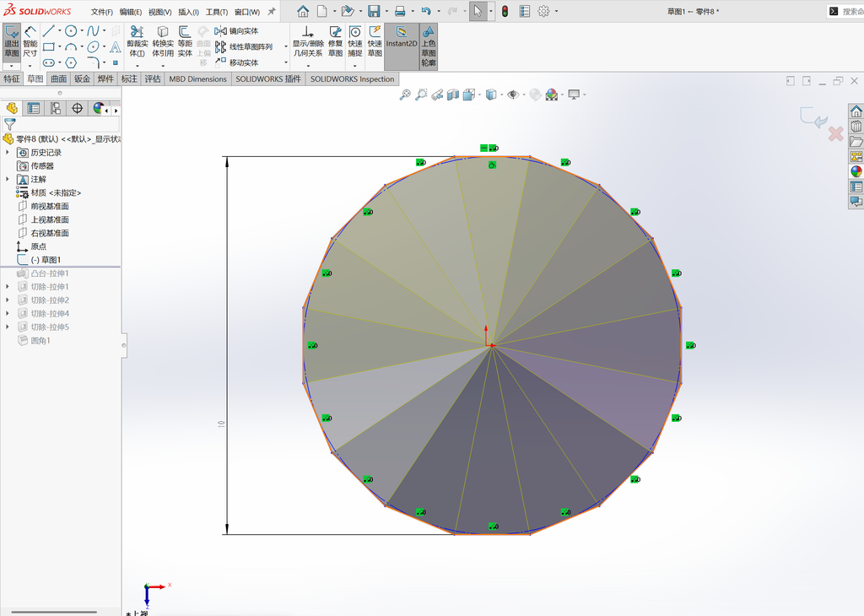The width and height of the screenshot is (864, 616).
Task: Select the Arc sketch tool
Action: coord(71,47)
